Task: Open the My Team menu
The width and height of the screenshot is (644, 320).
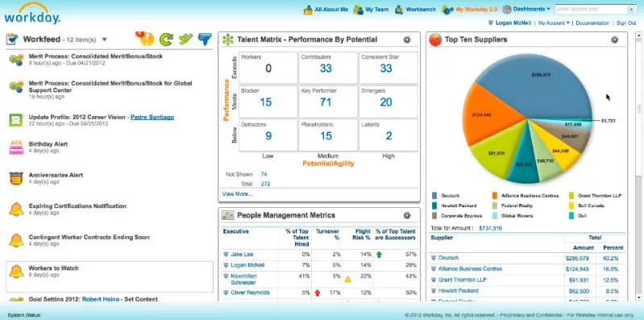Action: [376, 10]
